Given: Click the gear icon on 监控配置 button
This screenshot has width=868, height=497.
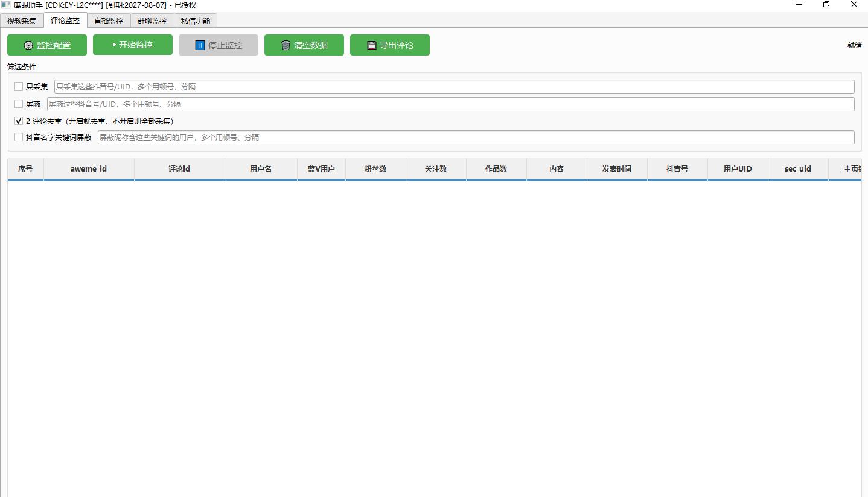Looking at the screenshot, I should 28,45.
